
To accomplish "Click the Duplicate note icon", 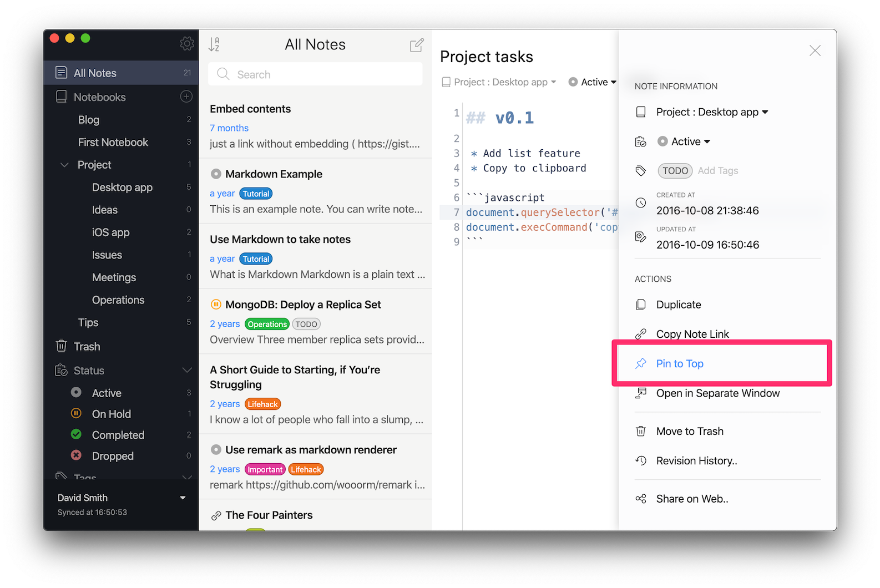I will (641, 305).
